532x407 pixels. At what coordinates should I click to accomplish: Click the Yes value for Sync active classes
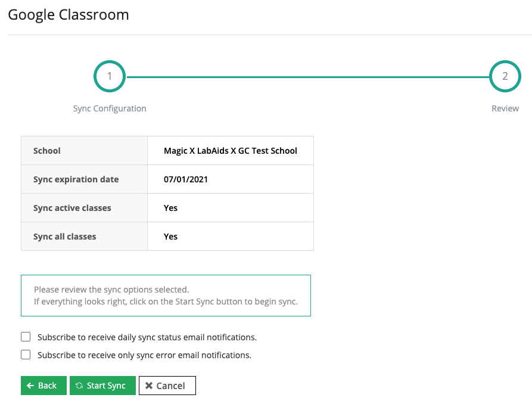[171, 208]
